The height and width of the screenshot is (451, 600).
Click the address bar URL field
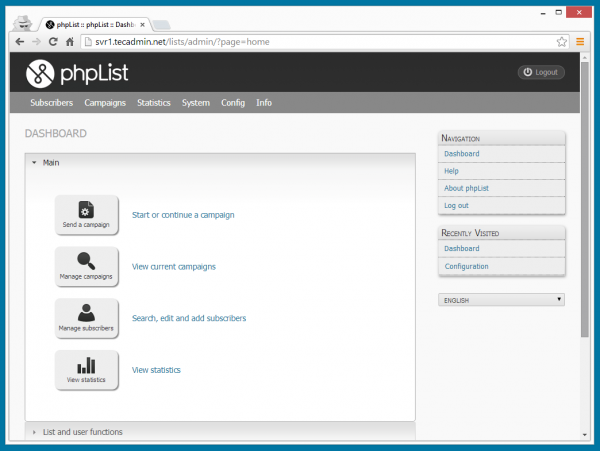tap(300, 42)
